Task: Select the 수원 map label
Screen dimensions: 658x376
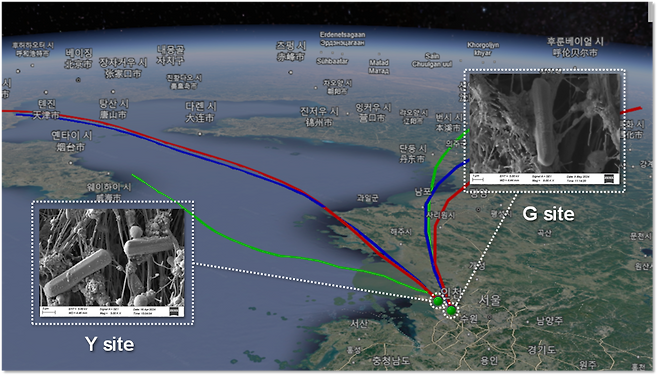Action: 469,319
